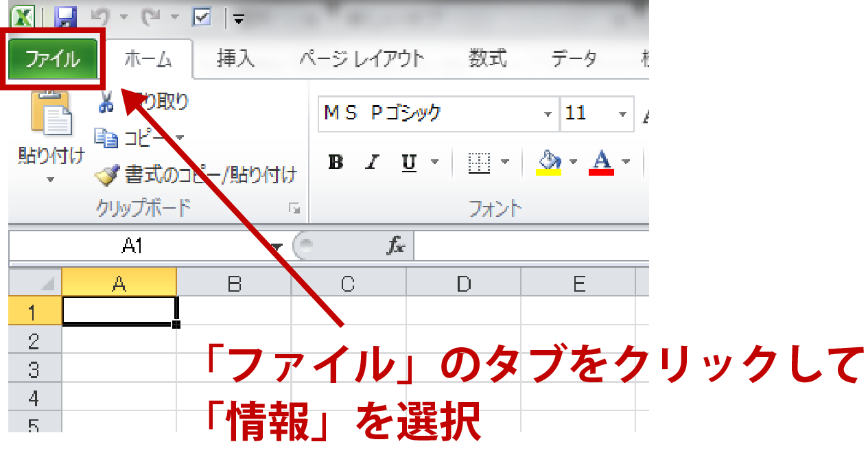Viewport: 868px width, 455px height.
Task: Open the underline style dropdown arrow
Action: pos(434,163)
